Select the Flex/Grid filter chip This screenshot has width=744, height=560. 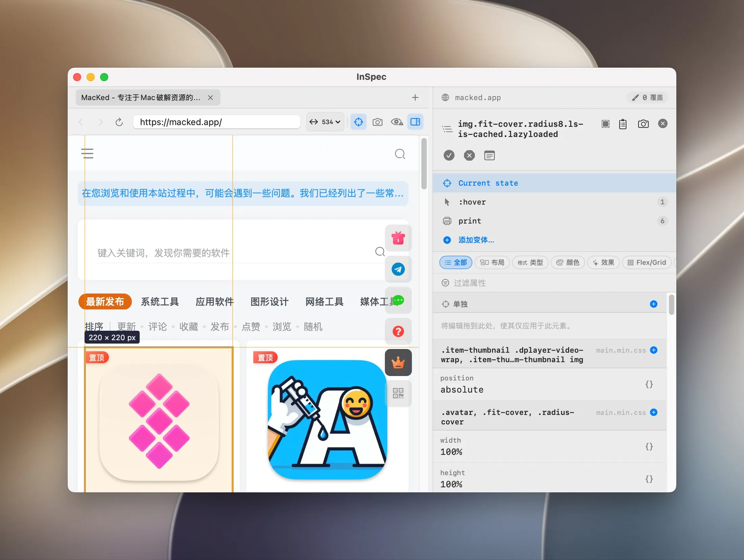(x=647, y=262)
